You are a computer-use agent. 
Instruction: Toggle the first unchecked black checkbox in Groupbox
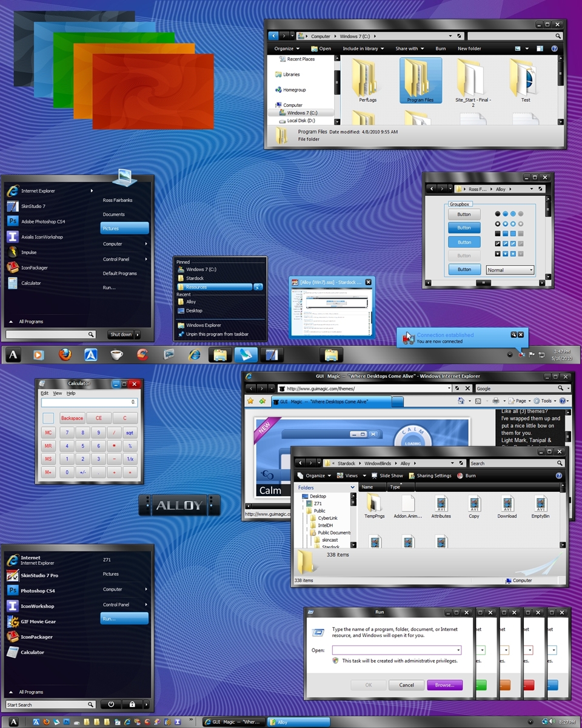[x=498, y=234]
